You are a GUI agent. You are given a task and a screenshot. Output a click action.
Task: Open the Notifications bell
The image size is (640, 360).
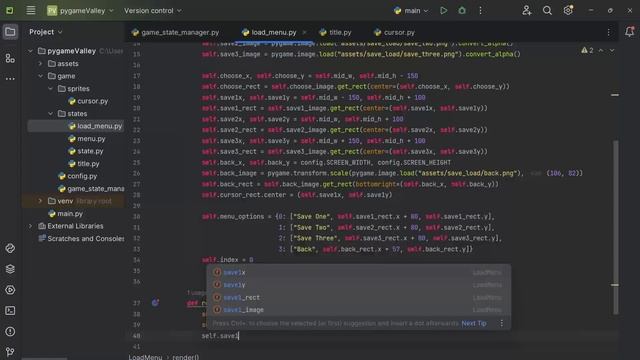coord(629,32)
